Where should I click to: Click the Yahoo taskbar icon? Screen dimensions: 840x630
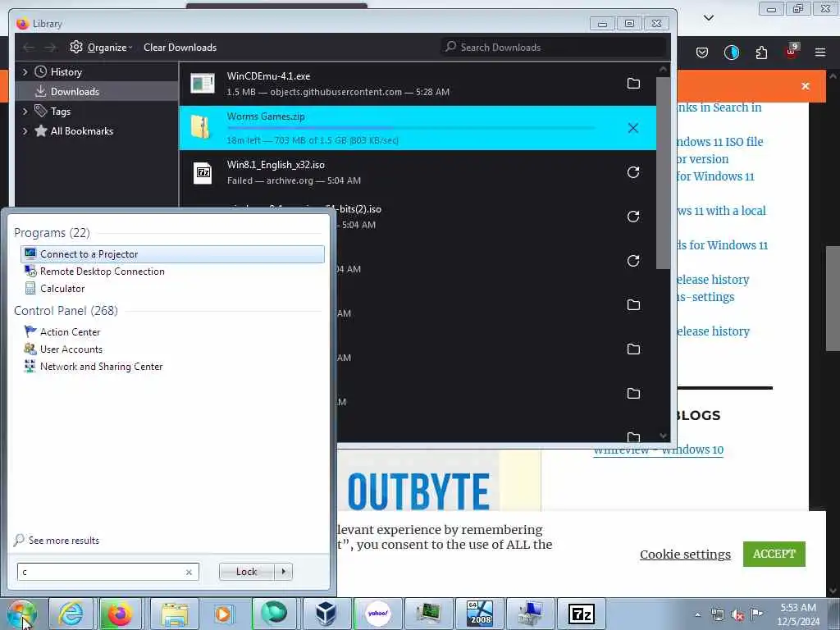[377, 614]
